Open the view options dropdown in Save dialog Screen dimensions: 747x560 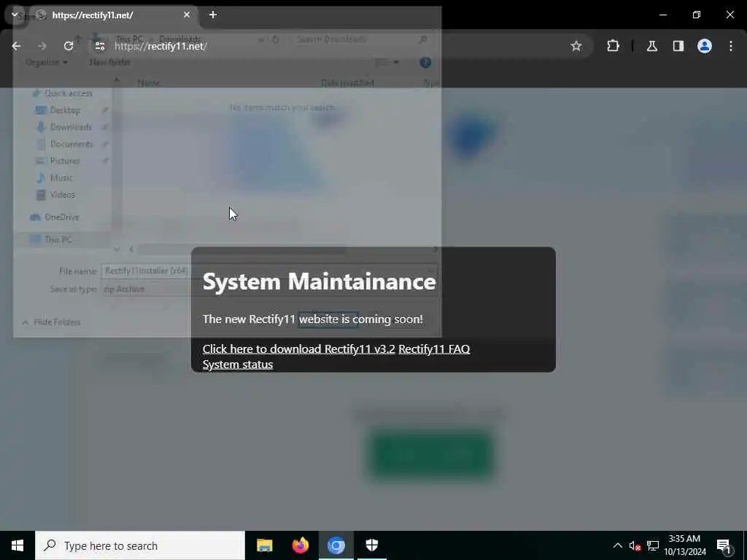point(396,63)
